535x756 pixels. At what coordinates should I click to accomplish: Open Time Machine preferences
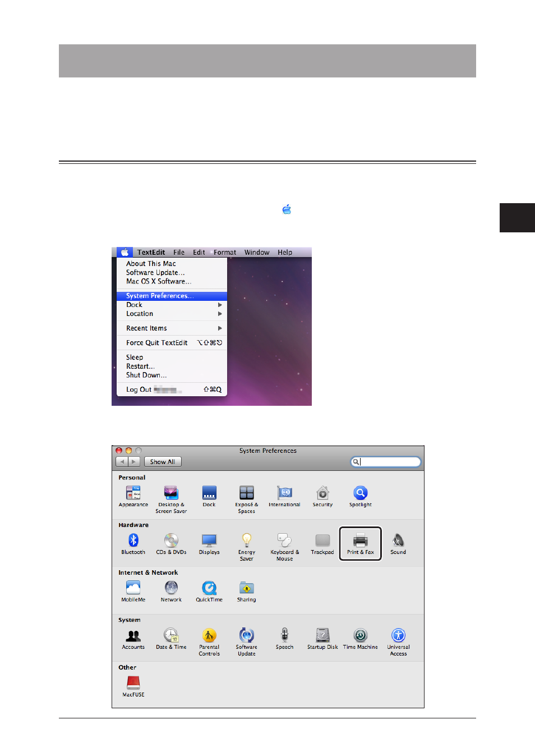(361, 639)
